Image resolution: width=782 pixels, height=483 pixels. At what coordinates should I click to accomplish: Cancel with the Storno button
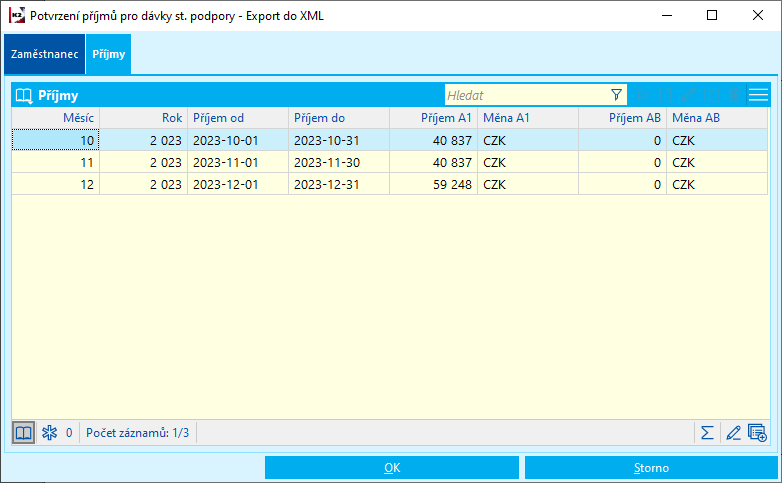651,468
